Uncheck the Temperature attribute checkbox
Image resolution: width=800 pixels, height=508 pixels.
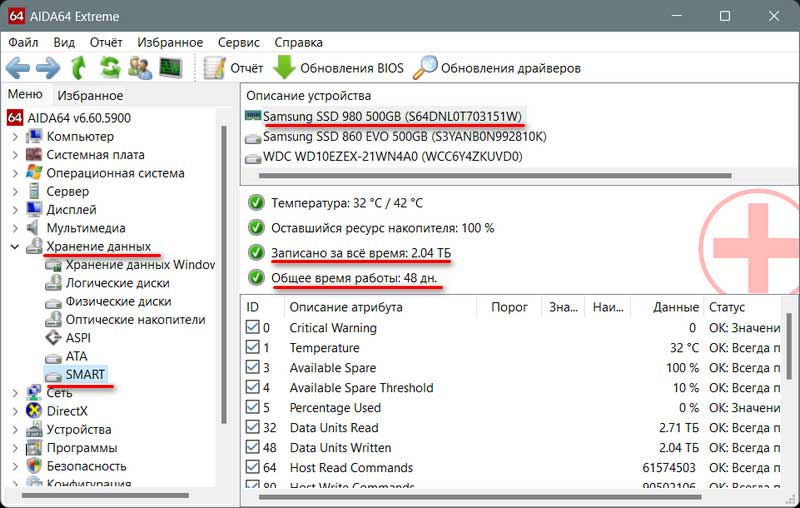tap(253, 347)
